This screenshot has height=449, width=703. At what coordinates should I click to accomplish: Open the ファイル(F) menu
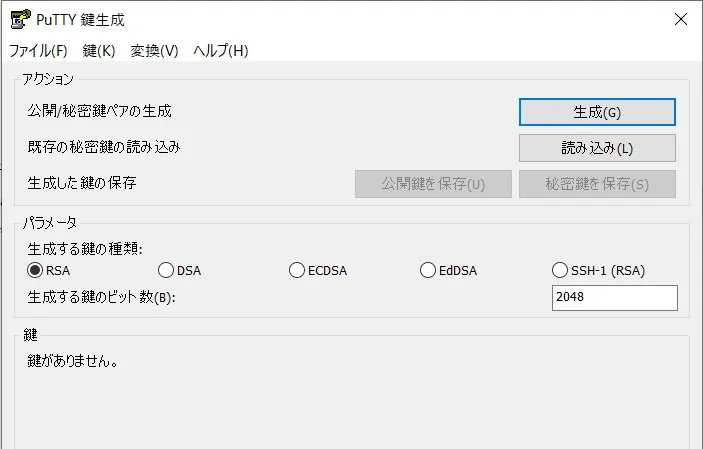pyautogui.click(x=38, y=51)
